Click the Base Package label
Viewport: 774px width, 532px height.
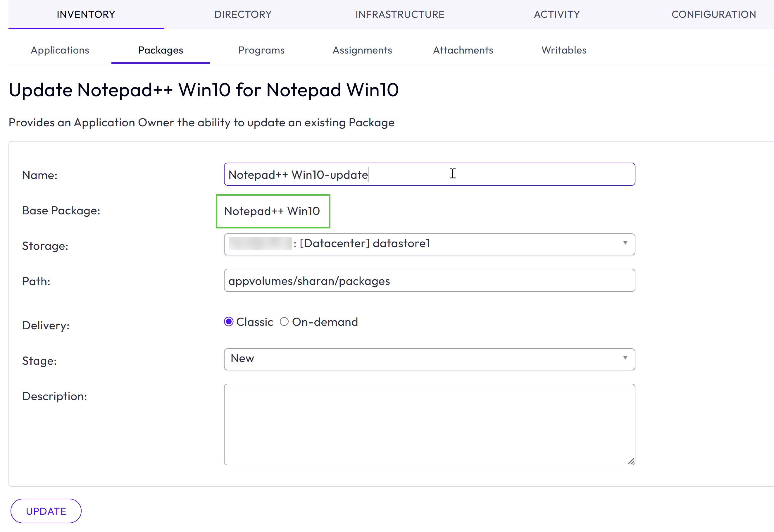[x=61, y=211]
